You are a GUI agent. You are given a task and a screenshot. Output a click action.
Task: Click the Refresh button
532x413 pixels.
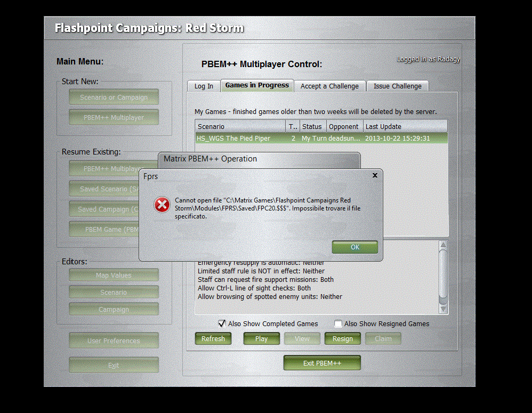(213, 339)
